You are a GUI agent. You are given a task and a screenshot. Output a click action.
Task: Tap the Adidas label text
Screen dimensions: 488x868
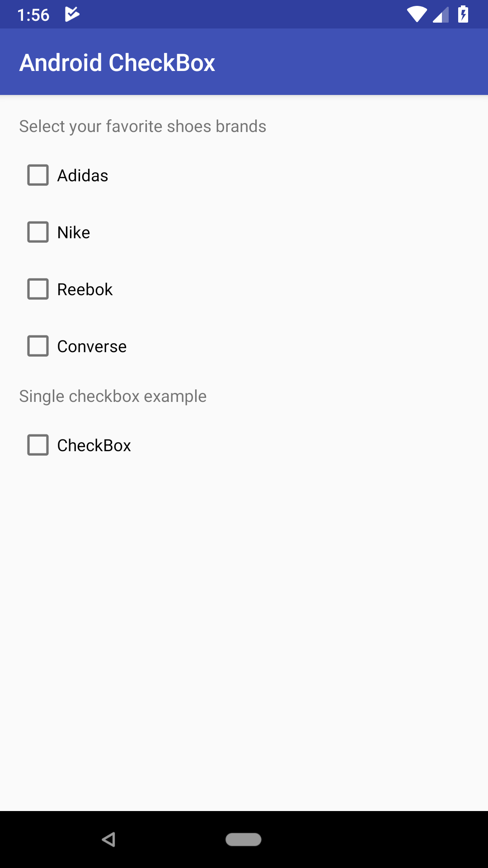click(x=82, y=175)
